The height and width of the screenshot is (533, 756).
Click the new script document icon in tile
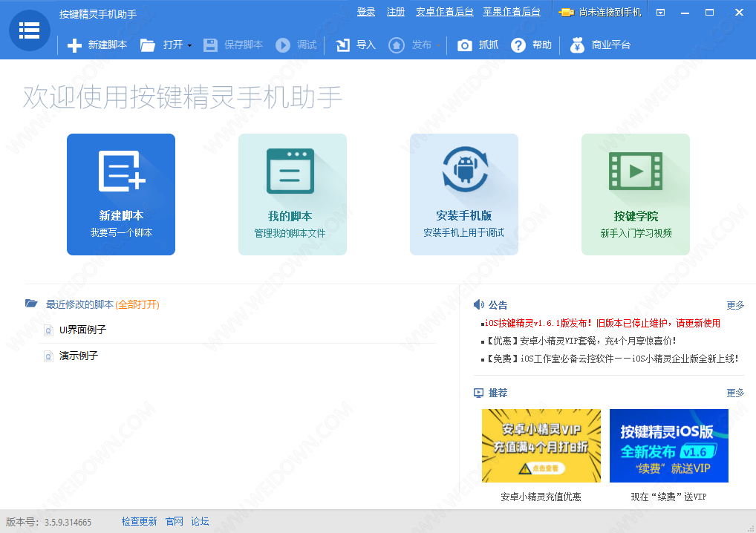click(x=122, y=171)
